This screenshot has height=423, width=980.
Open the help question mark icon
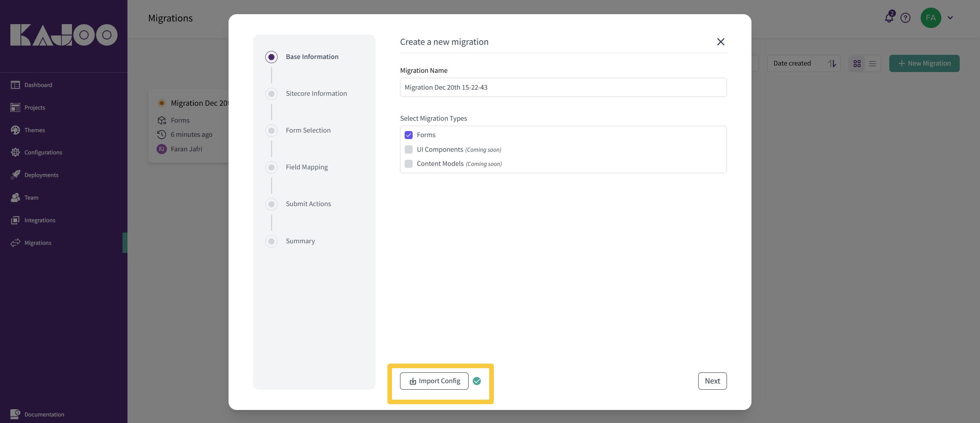(x=905, y=18)
